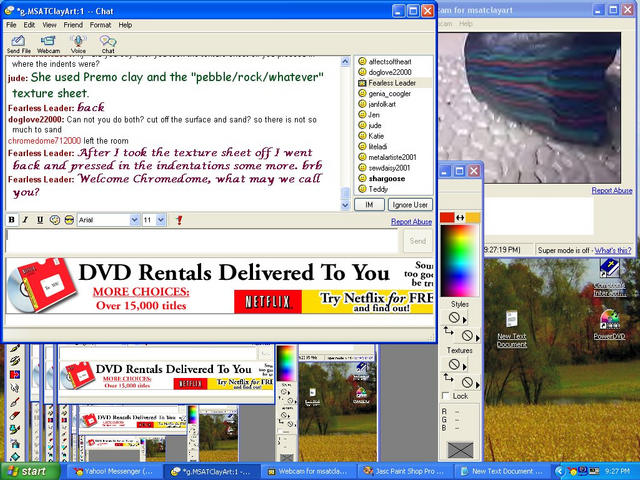Select the Clone Brush tool

pos(15,361)
